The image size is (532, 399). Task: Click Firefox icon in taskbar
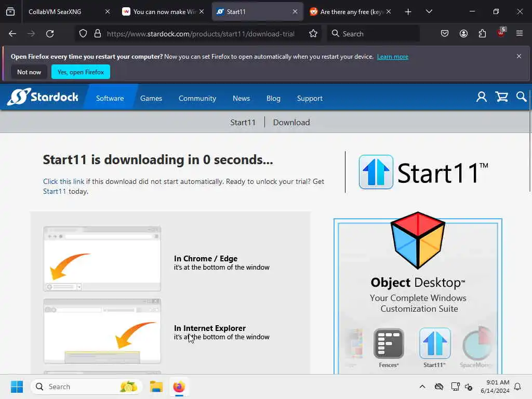[x=179, y=387]
